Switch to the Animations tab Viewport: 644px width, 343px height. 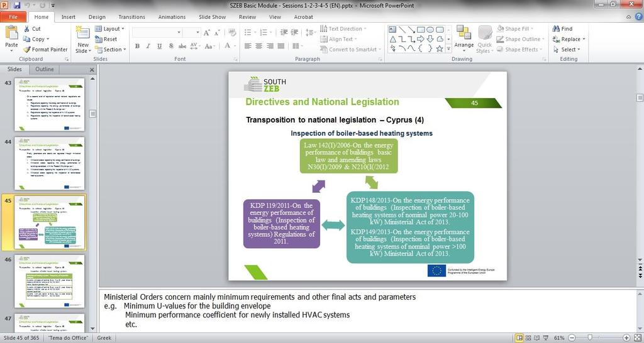coord(172,17)
